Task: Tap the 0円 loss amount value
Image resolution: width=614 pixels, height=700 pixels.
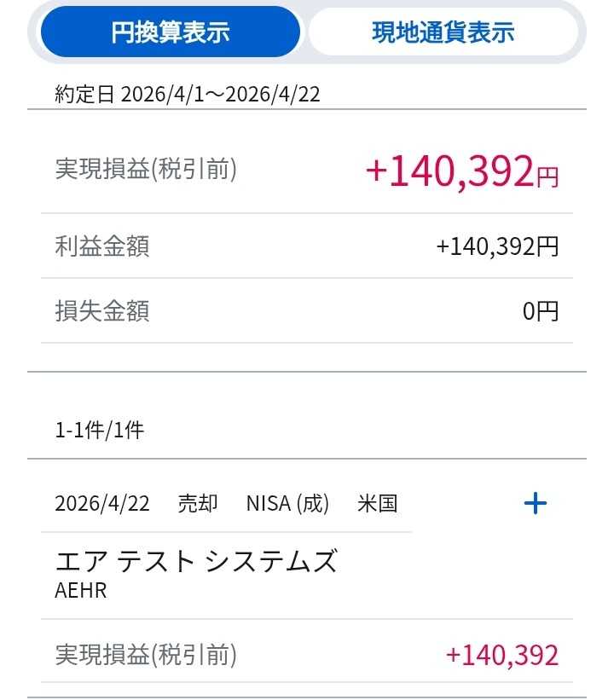Action: tap(541, 311)
